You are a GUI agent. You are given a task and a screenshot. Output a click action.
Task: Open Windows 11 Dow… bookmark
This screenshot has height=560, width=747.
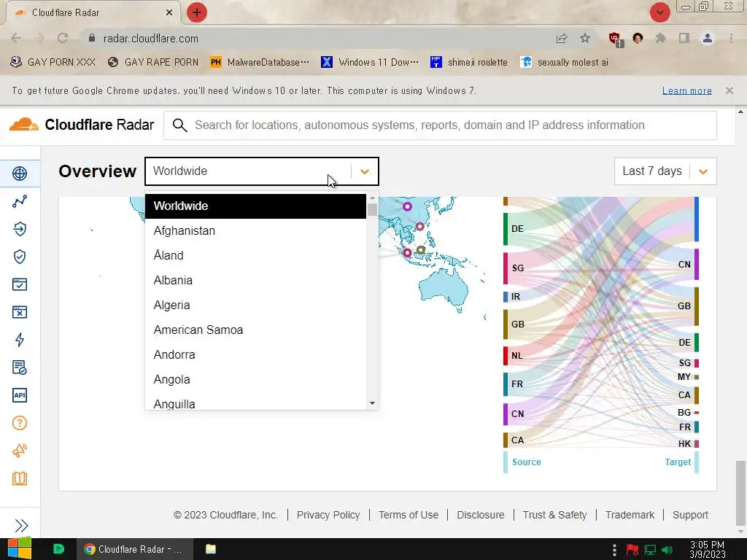(370, 62)
